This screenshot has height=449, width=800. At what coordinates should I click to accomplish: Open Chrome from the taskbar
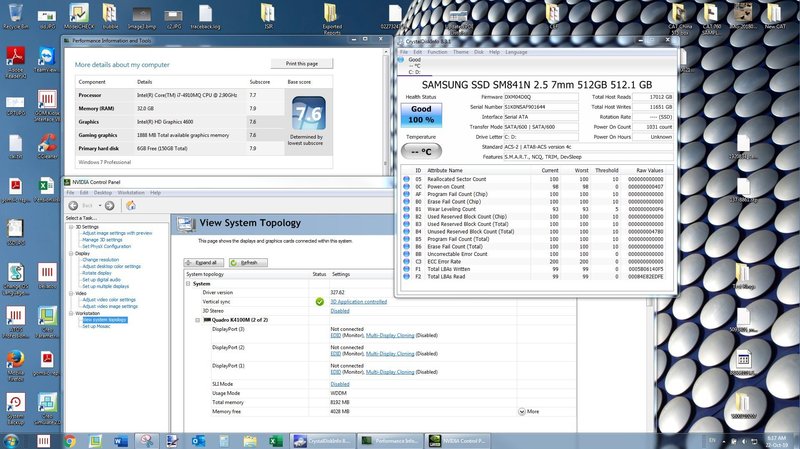(x=70, y=440)
